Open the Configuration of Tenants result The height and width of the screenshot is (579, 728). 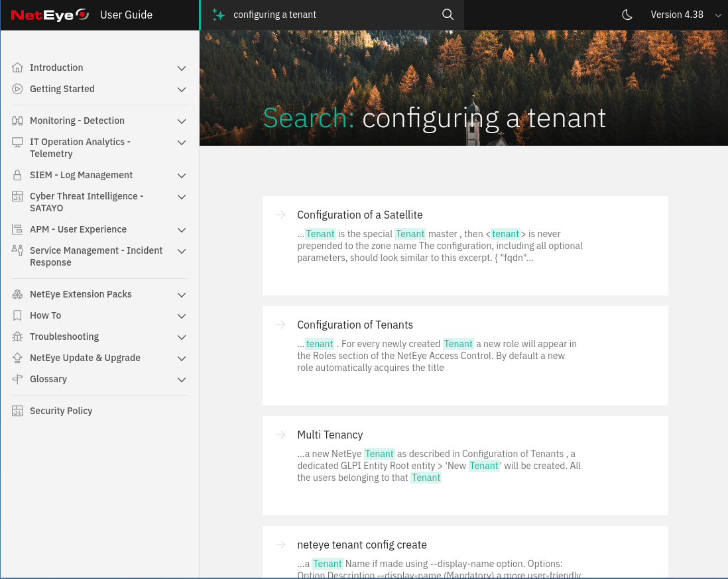point(355,325)
